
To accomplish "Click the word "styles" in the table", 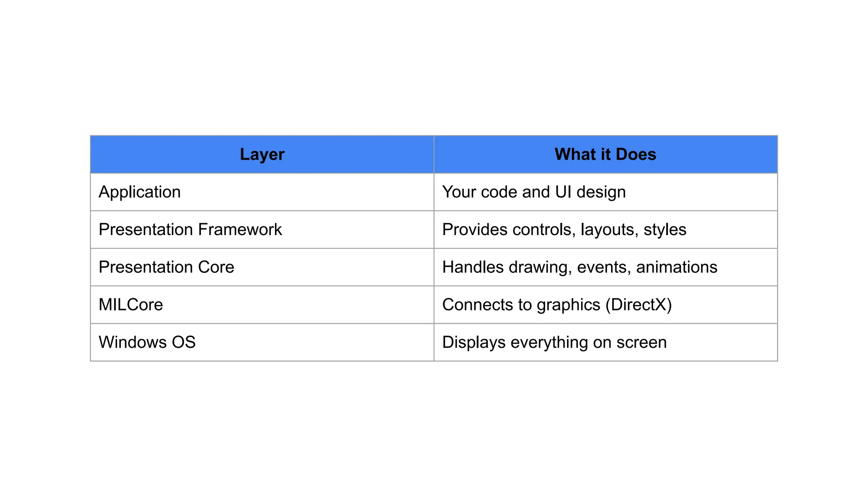I will pos(665,230).
